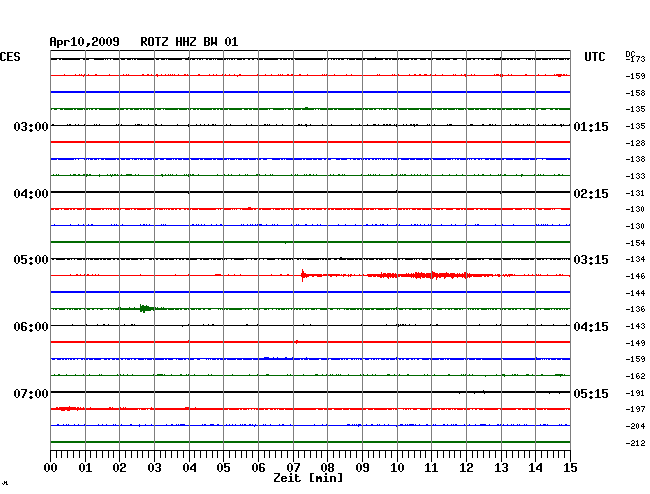Click the Zeit [min] axis title
Screen dimensions: 650x494
click(308, 478)
